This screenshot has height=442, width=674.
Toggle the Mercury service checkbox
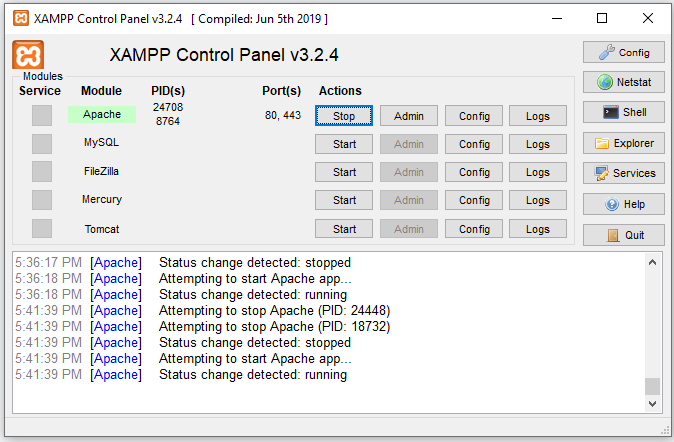point(42,200)
